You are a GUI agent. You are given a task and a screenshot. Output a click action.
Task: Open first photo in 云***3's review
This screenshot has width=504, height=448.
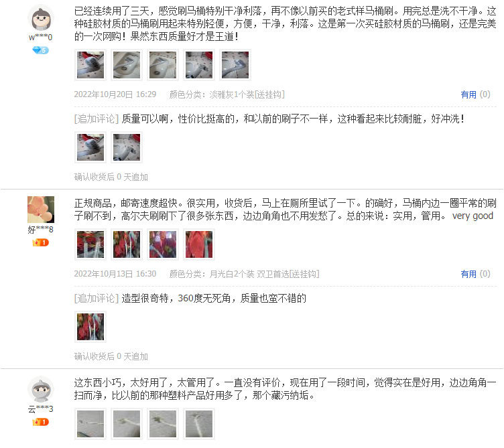tap(90, 424)
